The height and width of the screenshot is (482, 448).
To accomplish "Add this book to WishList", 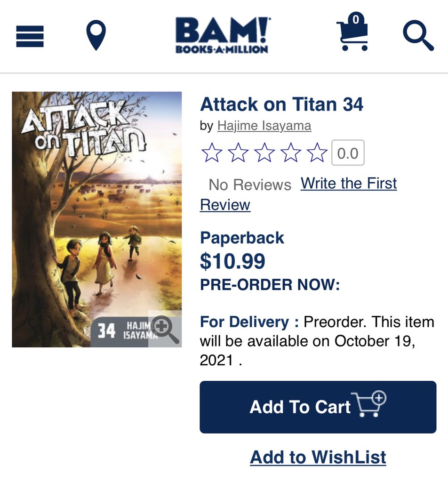I will click(318, 457).
